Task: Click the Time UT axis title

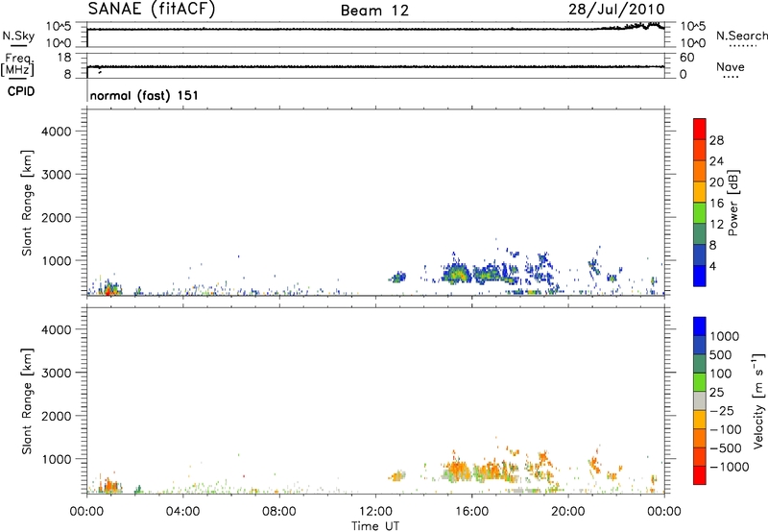Action: point(375,526)
